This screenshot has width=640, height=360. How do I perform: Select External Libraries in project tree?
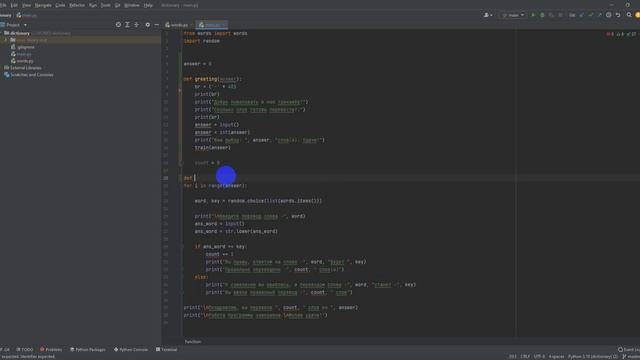(x=23, y=68)
